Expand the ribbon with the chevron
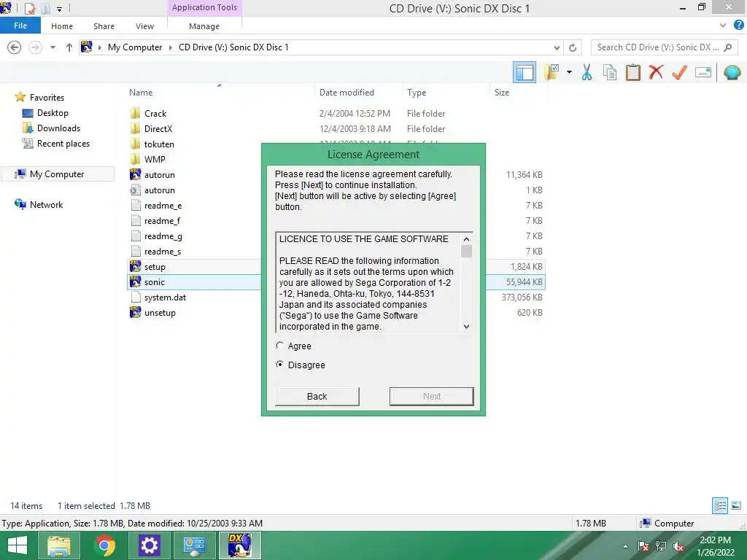 pos(723,26)
